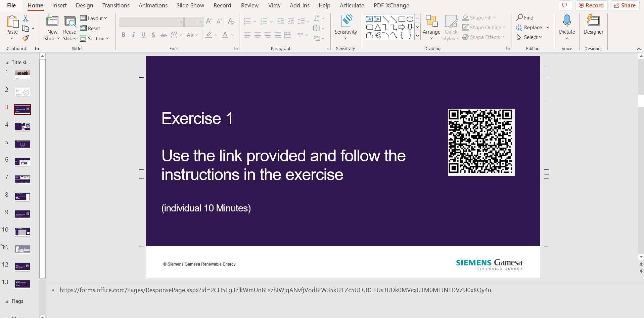644x318 pixels.
Task: Open the Select dropdown
Action: point(529,37)
